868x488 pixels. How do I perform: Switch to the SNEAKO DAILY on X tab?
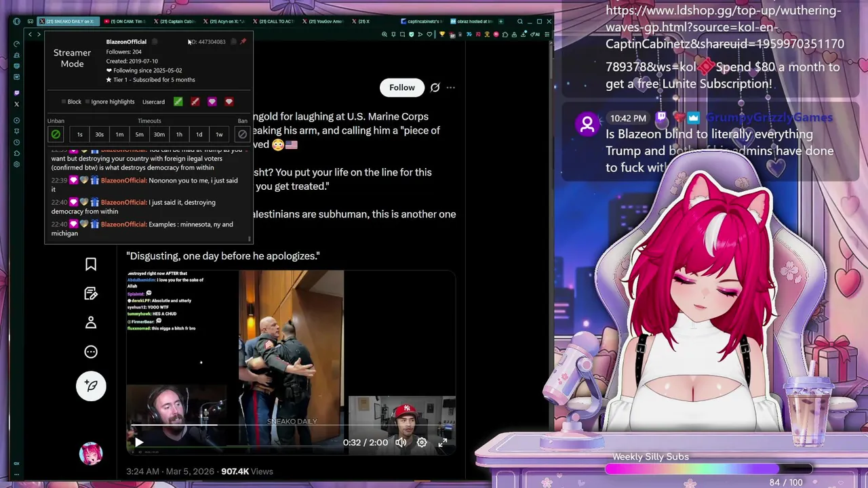click(x=68, y=22)
